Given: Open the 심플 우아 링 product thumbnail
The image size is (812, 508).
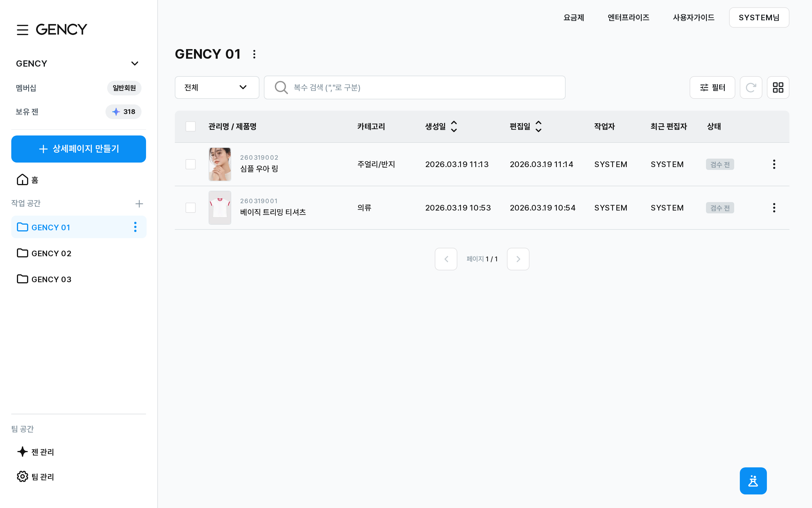Looking at the screenshot, I should coord(220,164).
